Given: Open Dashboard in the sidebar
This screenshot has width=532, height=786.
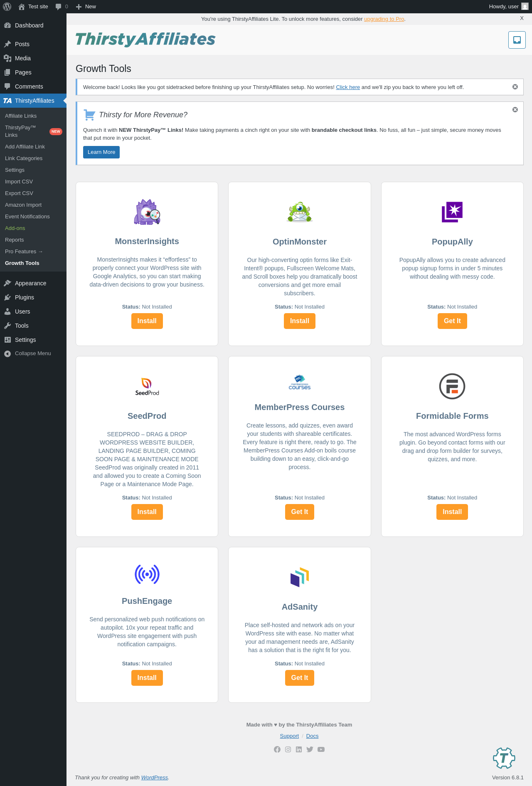Looking at the screenshot, I should [x=33, y=25].
